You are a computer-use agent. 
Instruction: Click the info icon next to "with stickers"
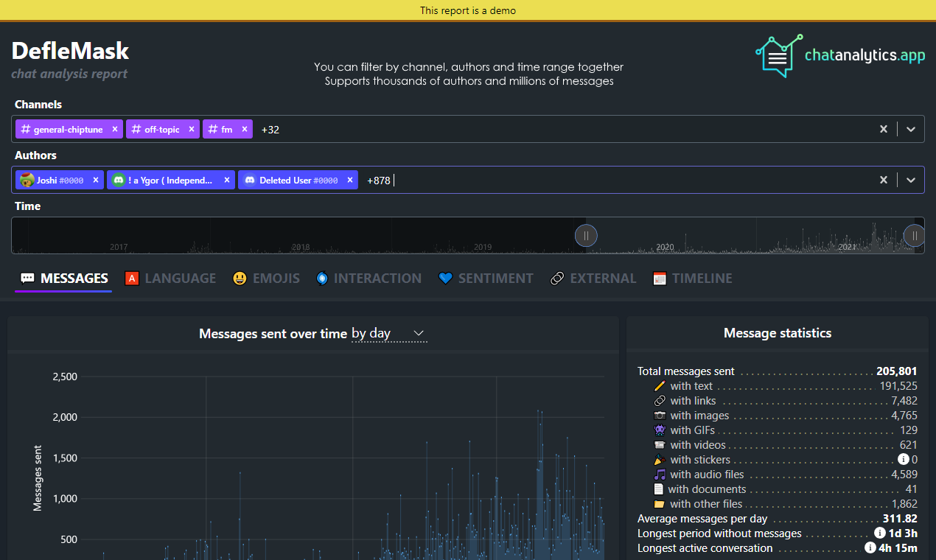click(904, 459)
